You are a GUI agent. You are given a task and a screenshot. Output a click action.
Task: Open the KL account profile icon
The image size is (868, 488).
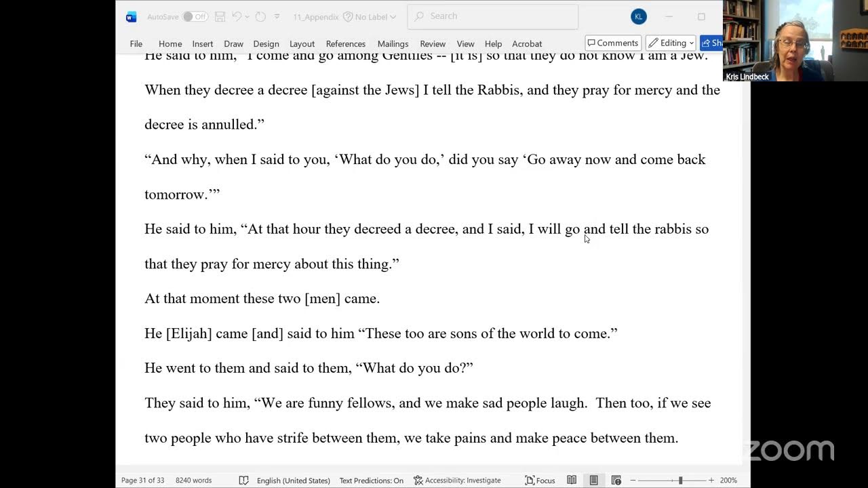(638, 17)
